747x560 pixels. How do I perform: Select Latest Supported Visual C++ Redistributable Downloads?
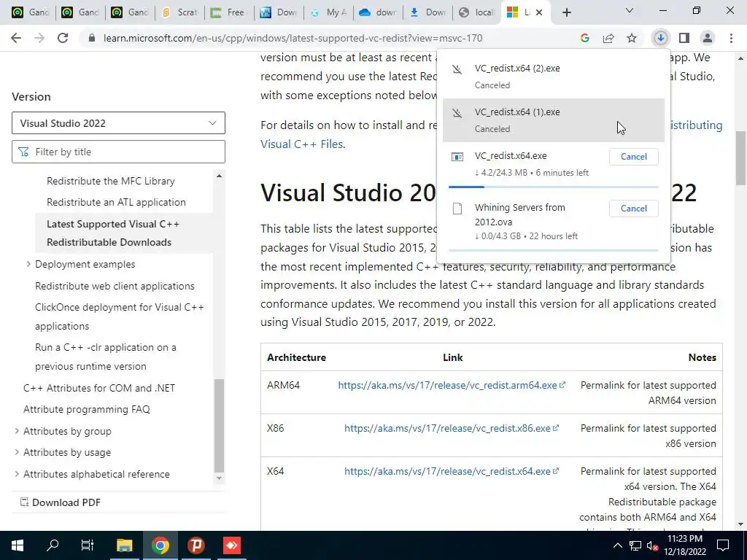click(113, 233)
